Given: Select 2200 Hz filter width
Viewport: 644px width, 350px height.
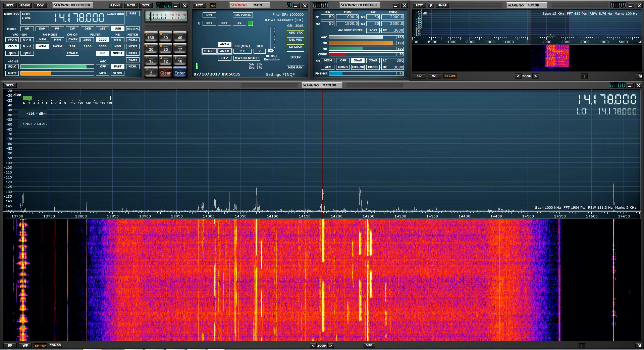Looking at the screenshot, I should pos(103,40).
